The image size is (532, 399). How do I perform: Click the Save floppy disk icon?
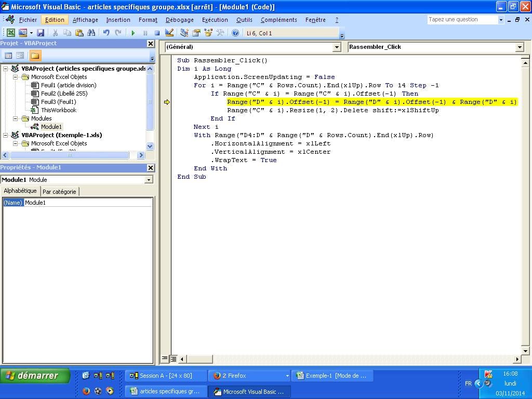tap(41, 33)
